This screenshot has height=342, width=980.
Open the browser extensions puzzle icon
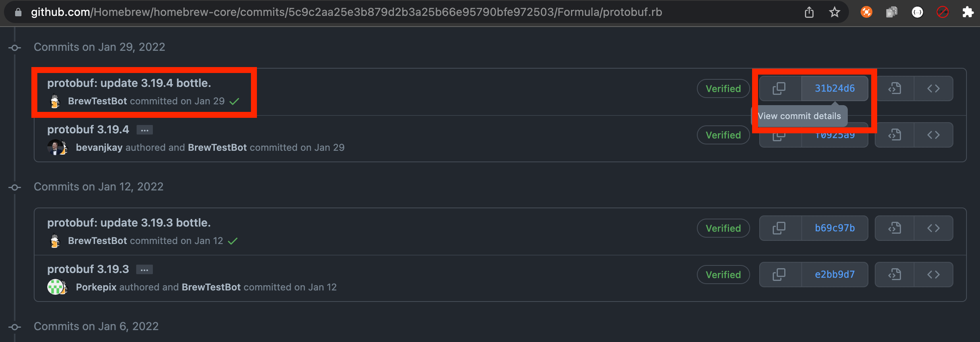point(968,12)
